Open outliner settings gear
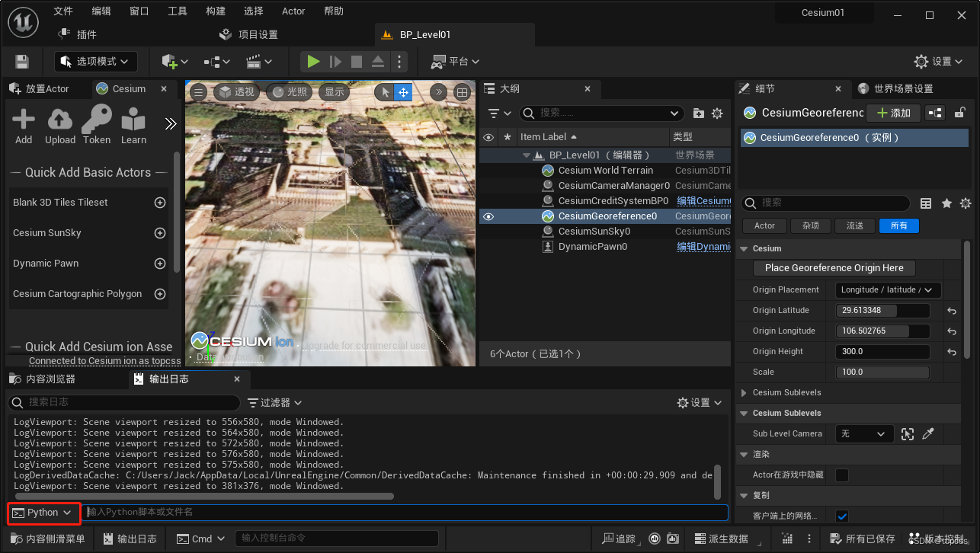Image resolution: width=980 pixels, height=553 pixels. 717,113
